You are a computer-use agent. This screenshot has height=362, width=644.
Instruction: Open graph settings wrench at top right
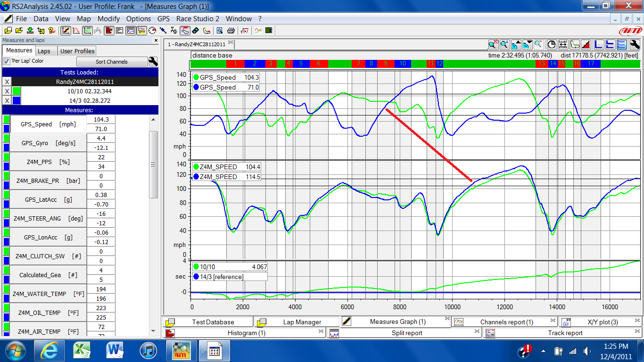tap(635, 45)
